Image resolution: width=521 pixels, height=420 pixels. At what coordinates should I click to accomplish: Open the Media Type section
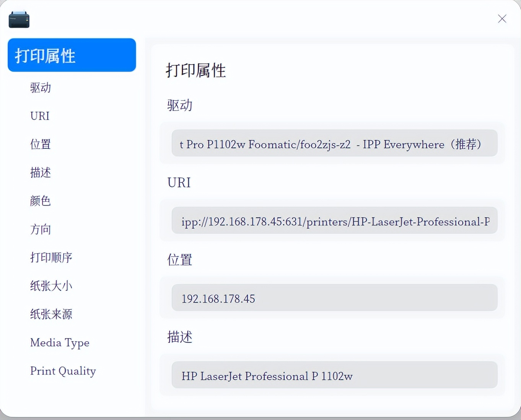pos(60,342)
